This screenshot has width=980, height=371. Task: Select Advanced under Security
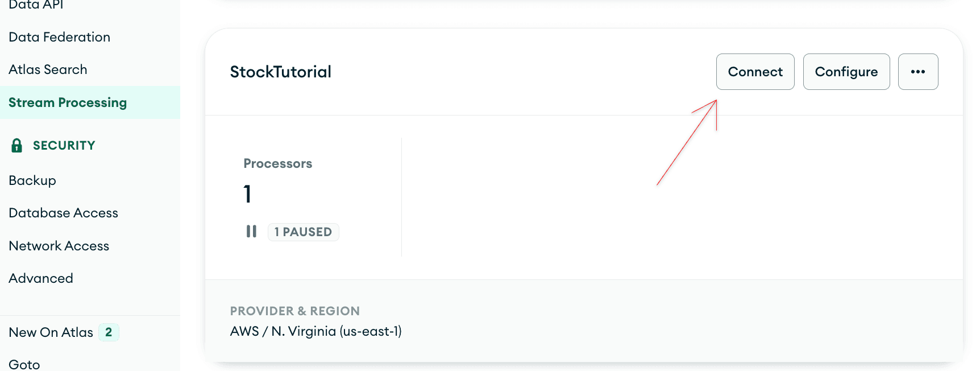[41, 278]
